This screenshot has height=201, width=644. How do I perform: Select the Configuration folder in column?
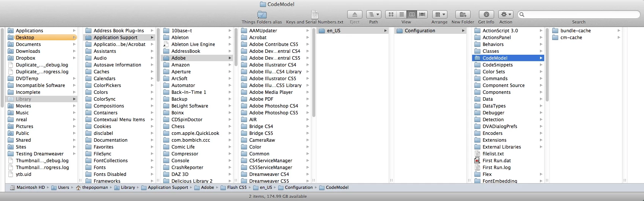pyautogui.click(x=430, y=31)
